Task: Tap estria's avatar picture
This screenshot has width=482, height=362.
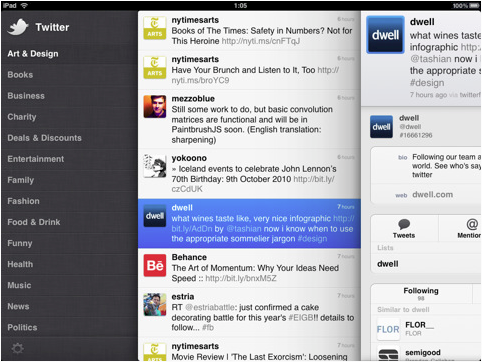Action: tap(155, 305)
